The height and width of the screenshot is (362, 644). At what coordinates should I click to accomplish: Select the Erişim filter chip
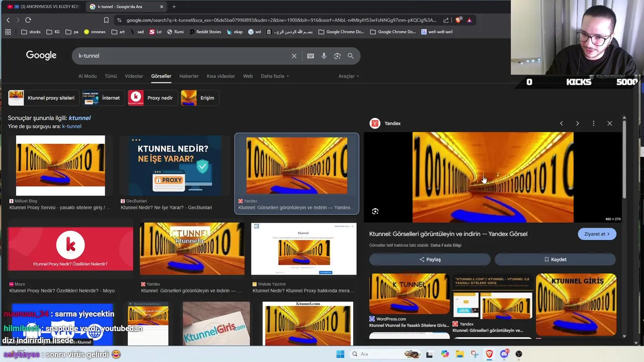coord(199,98)
